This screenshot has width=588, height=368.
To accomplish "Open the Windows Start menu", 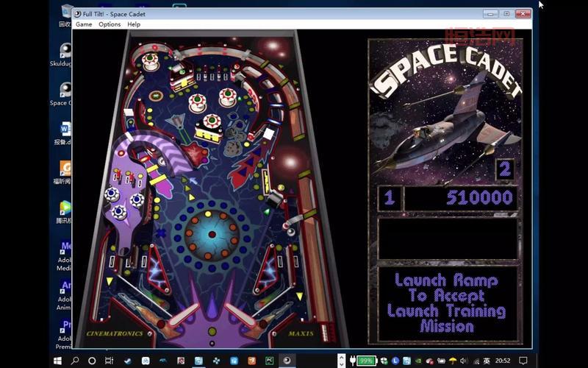I will click(58, 361).
